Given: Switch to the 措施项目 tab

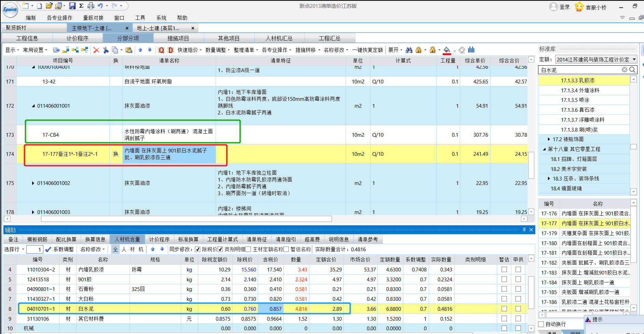Looking at the screenshot, I should pos(178,38).
